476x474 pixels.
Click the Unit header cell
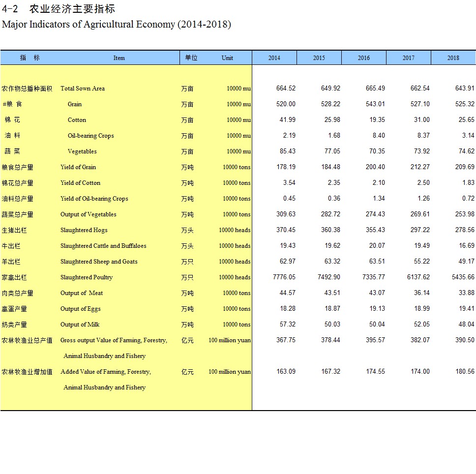(x=227, y=58)
